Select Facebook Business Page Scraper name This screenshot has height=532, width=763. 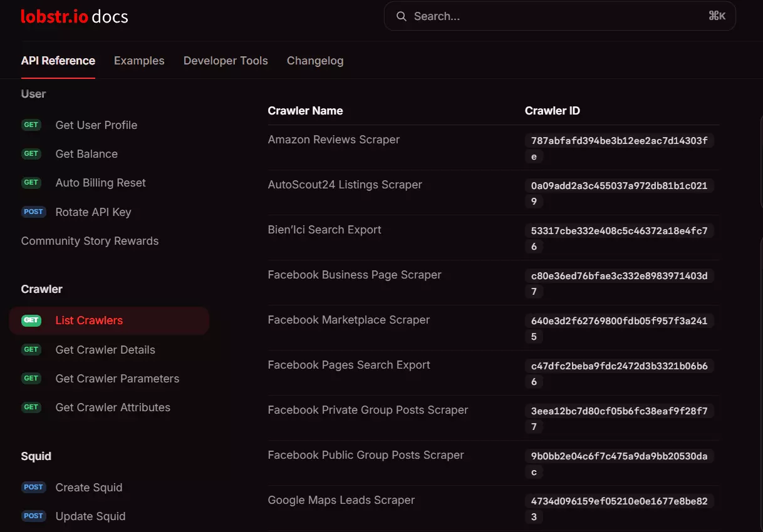coord(355,275)
